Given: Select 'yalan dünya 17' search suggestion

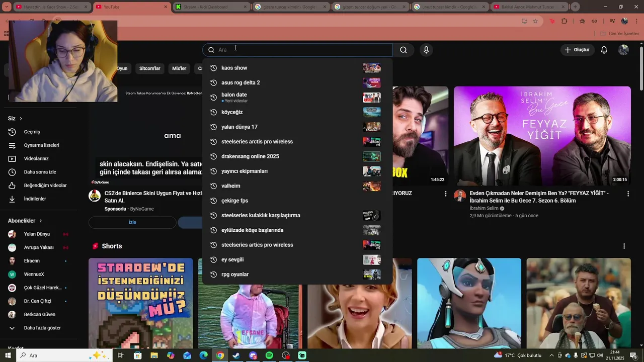Looking at the screenshot, I should coord(297,127).
